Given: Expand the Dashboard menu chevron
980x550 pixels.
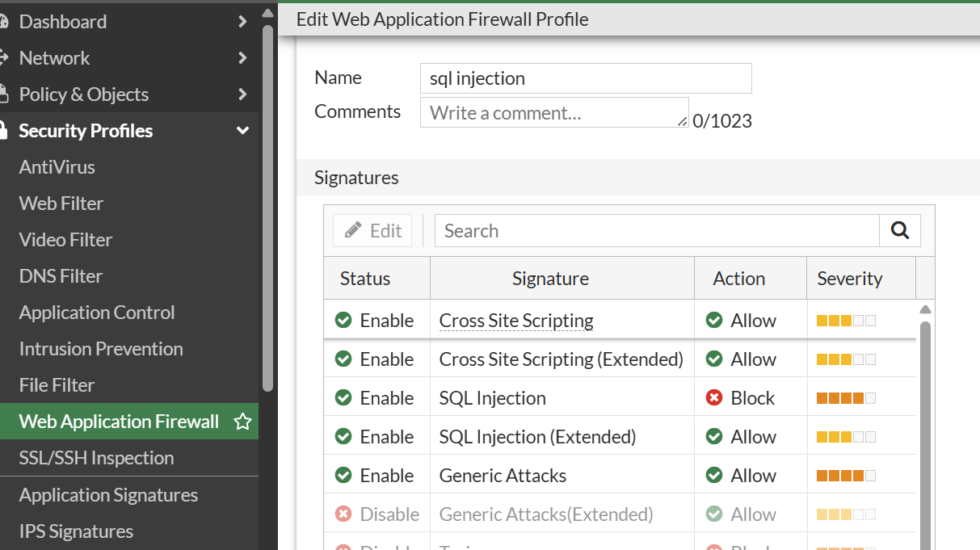Looking at the screenshot, I should click(242, 22).
